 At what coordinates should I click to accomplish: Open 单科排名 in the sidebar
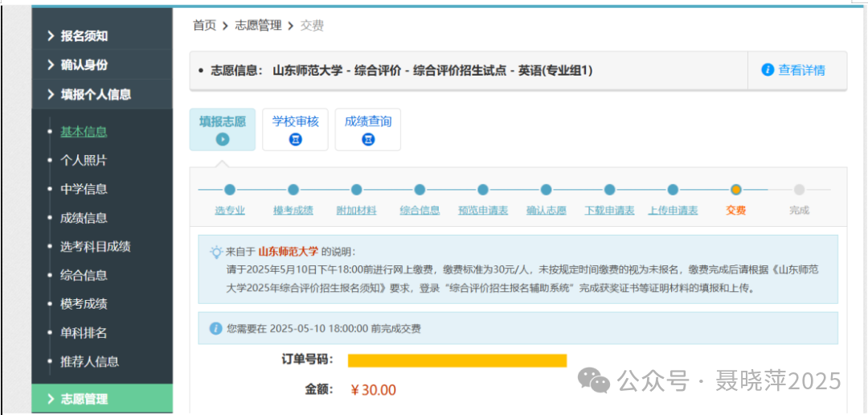click(x=84, y=333)
